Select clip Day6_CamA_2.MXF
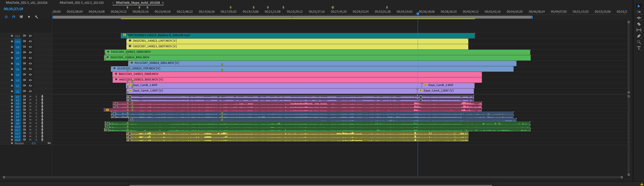This screenshot has width=644, height=186. (446, 91)
